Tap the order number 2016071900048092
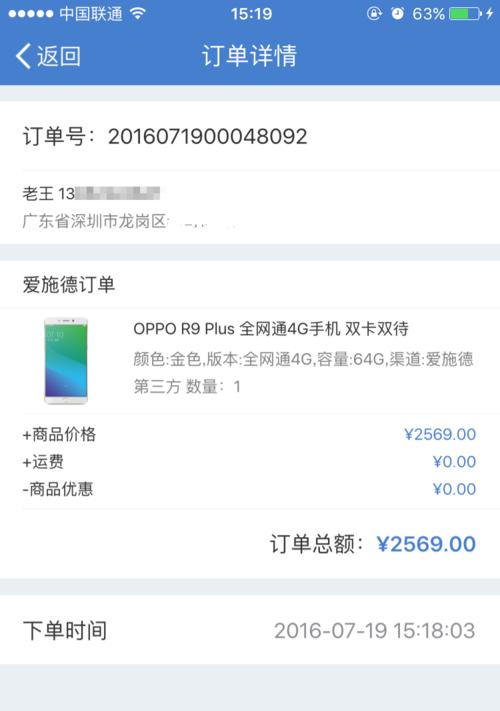Viewport: 500px width, 711px height. point(208,136)
